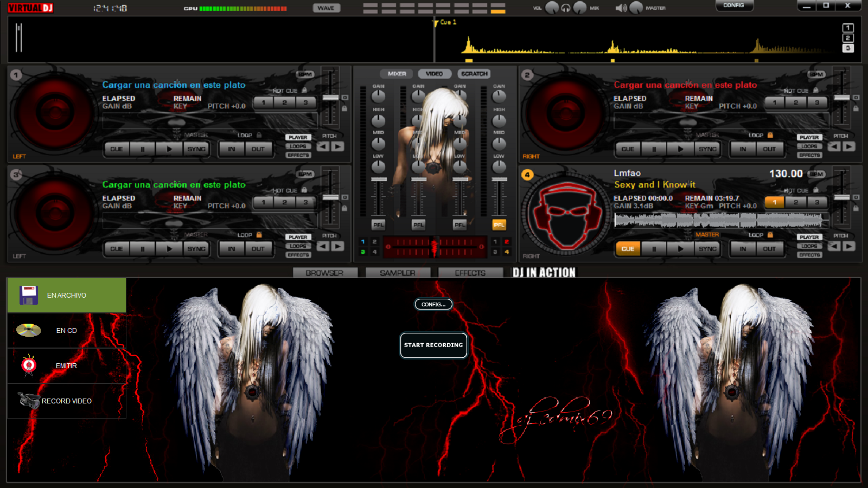
Task: Nudge deck 3 pitch with left arrow
Action: (323, 246)
